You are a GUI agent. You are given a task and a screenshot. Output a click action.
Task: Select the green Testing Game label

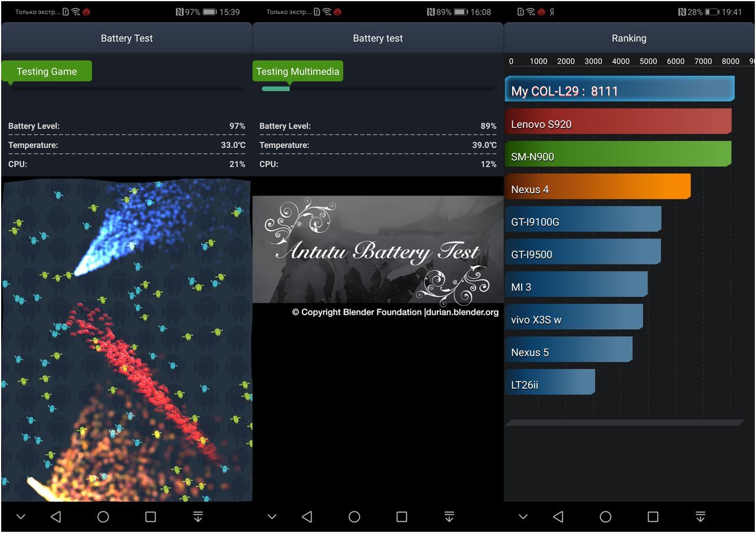47,71
